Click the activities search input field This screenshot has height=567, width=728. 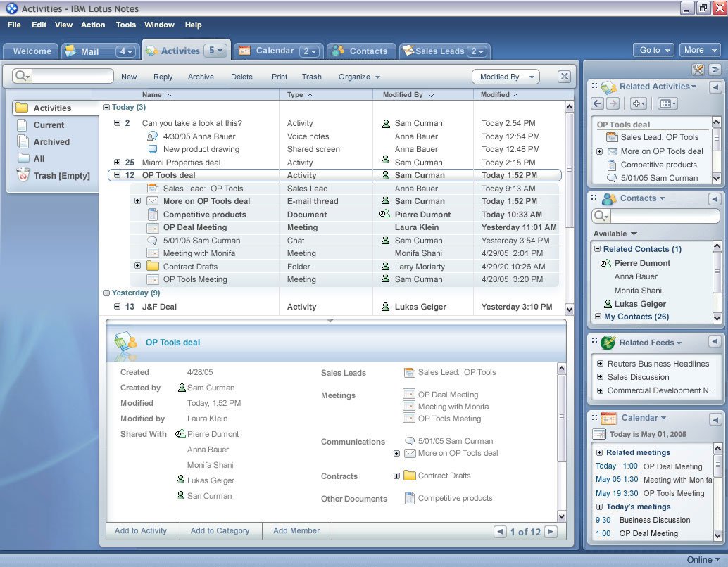click(x=72, y=76)
